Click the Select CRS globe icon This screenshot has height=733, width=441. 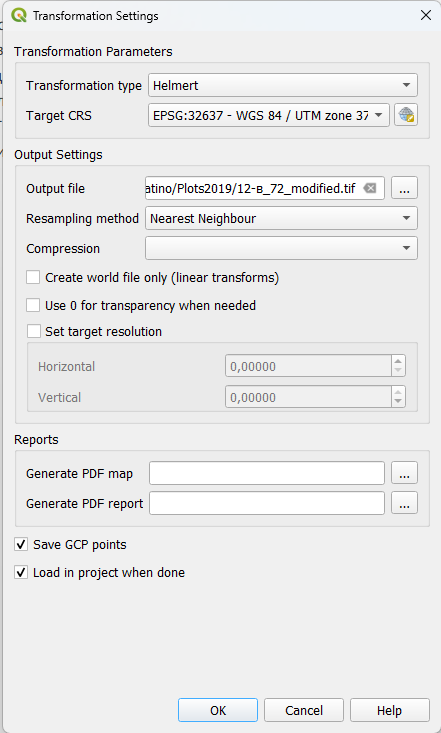405,115
